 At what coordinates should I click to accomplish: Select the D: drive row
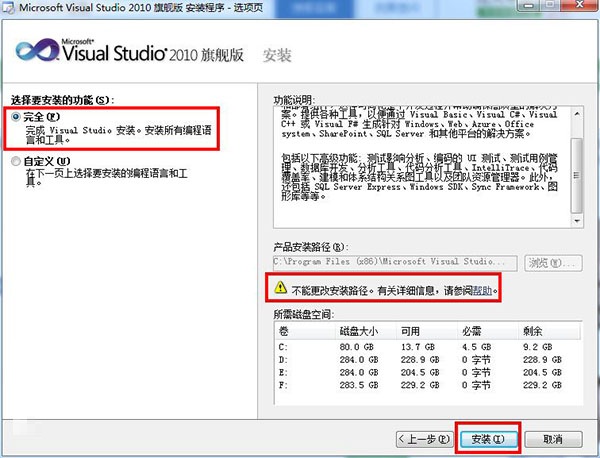428,360
